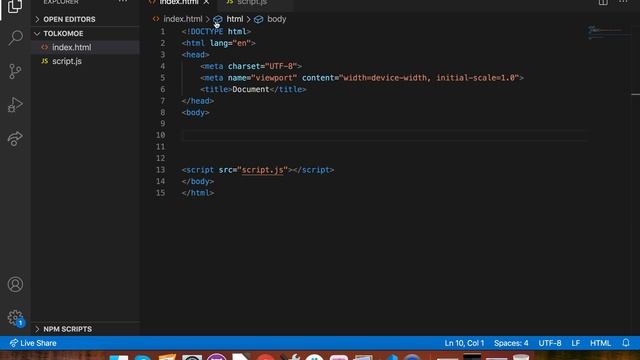Screen dimensions: 640x360
Task: Click the body breadcrumb segment
Action: pos(276,19)
